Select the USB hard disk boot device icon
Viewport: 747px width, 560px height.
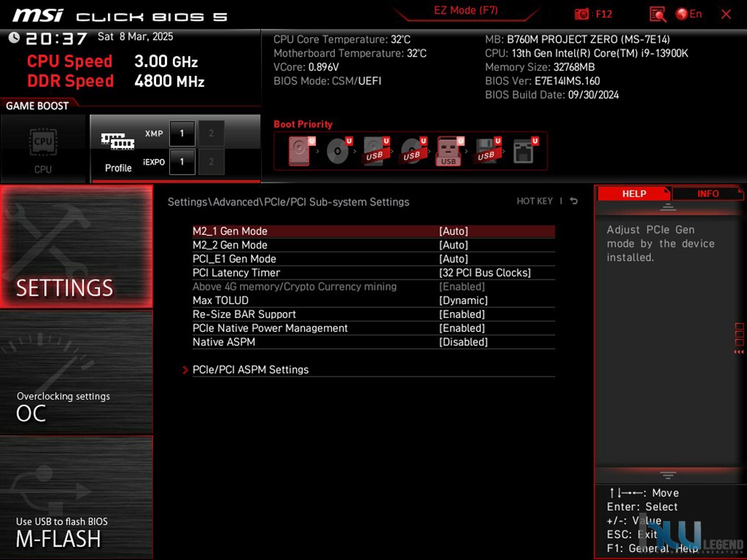click(x=376, y=151)
